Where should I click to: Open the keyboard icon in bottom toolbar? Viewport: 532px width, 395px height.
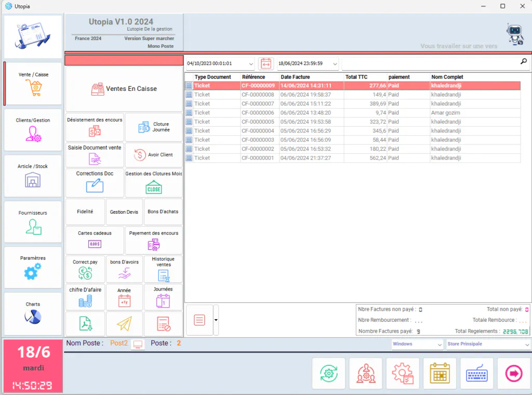point(477,373)
